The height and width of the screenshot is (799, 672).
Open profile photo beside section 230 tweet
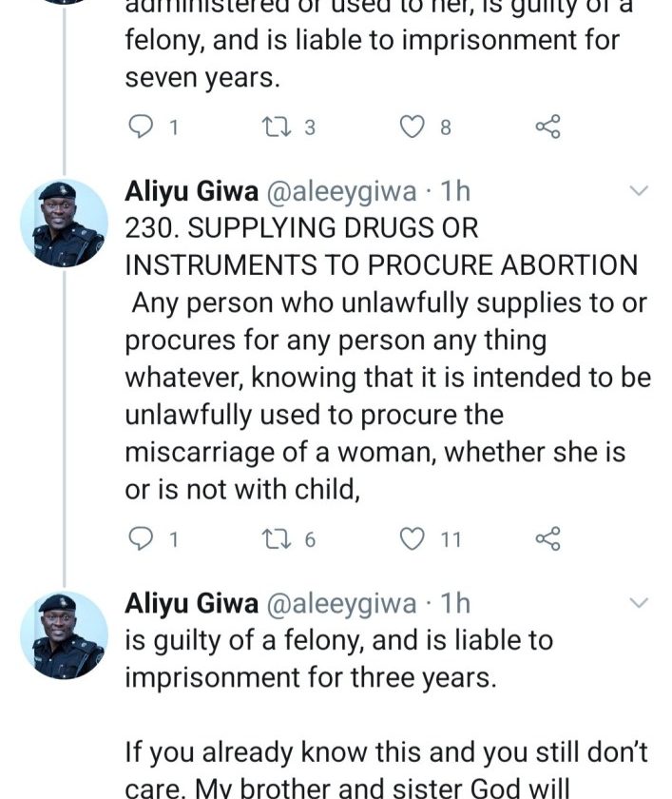click(64, 222)
